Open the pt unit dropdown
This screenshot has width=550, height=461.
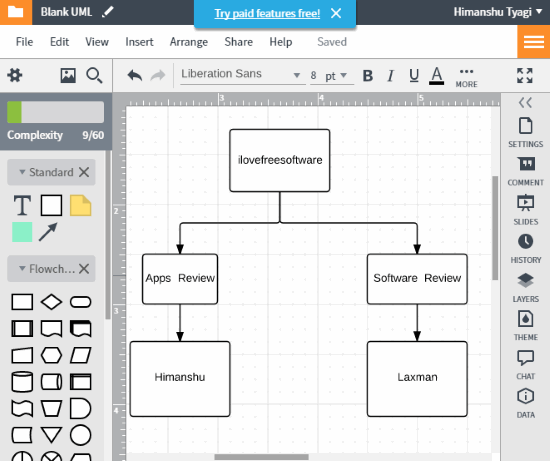(x=336, y=75)
